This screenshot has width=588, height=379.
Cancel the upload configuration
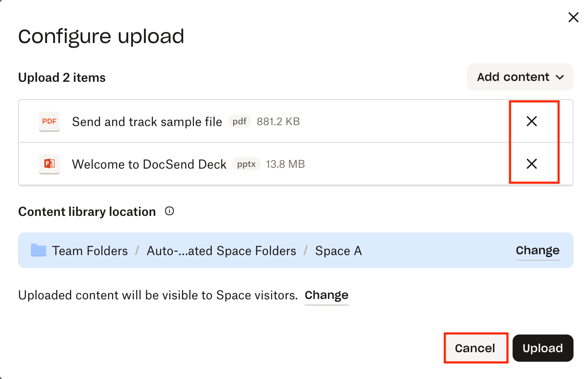(x=475, y=348)
